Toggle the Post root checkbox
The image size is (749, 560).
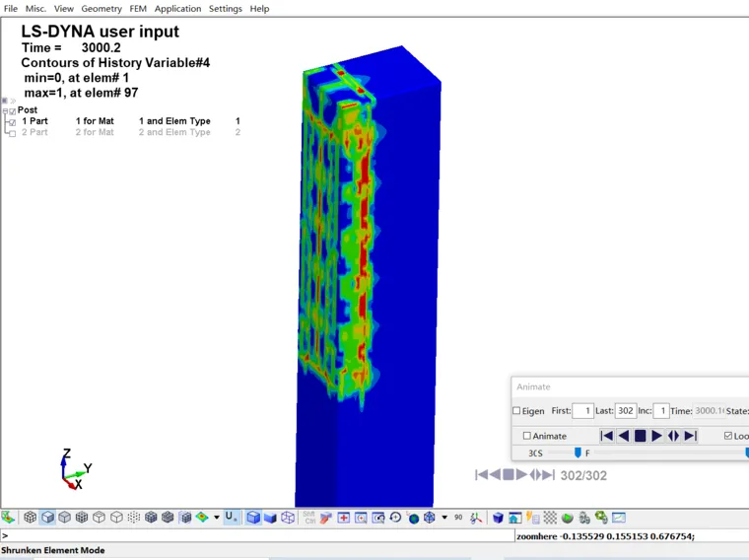point(13,111)
